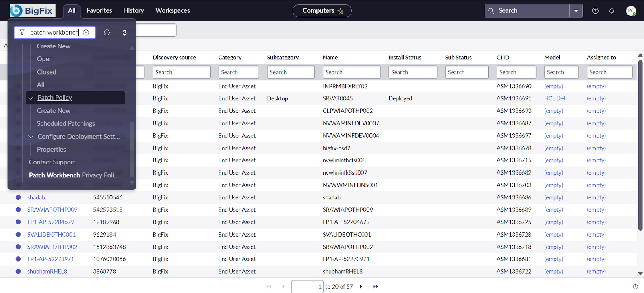Click the refresh icon in navigation panel
This screenshot has height=293, width=644.
coord(107,33)
